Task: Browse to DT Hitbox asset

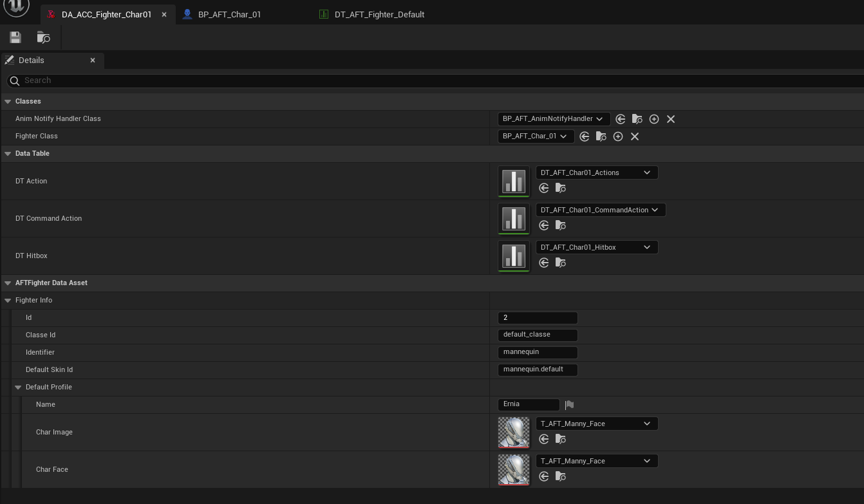Action: point(561,263)
